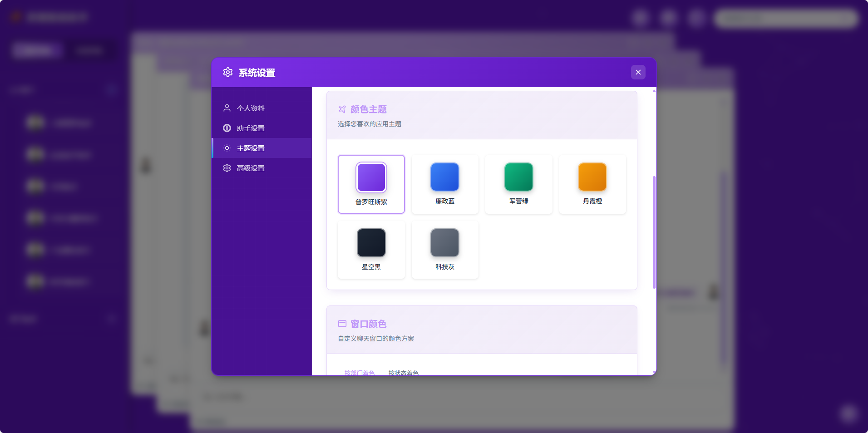
Task: Open the 高级设置 settings page
Action: [251, 168]
